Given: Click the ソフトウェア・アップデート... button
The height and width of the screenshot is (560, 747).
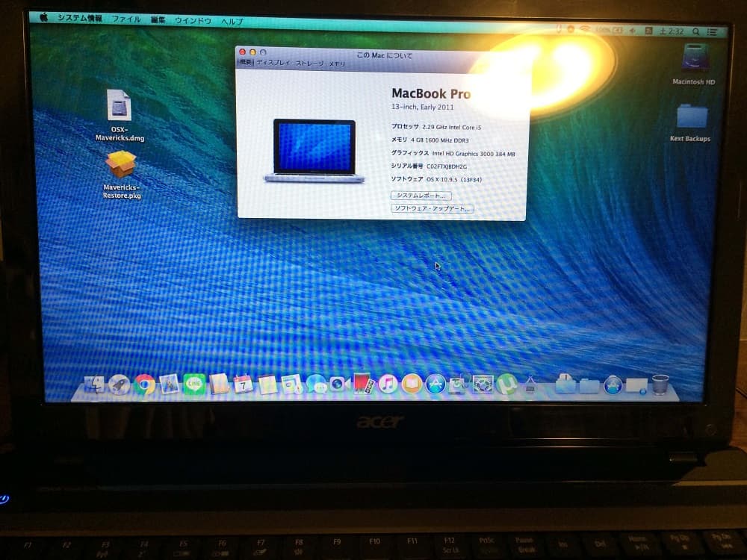Looking at the screenshot, I should pos(432,208).
